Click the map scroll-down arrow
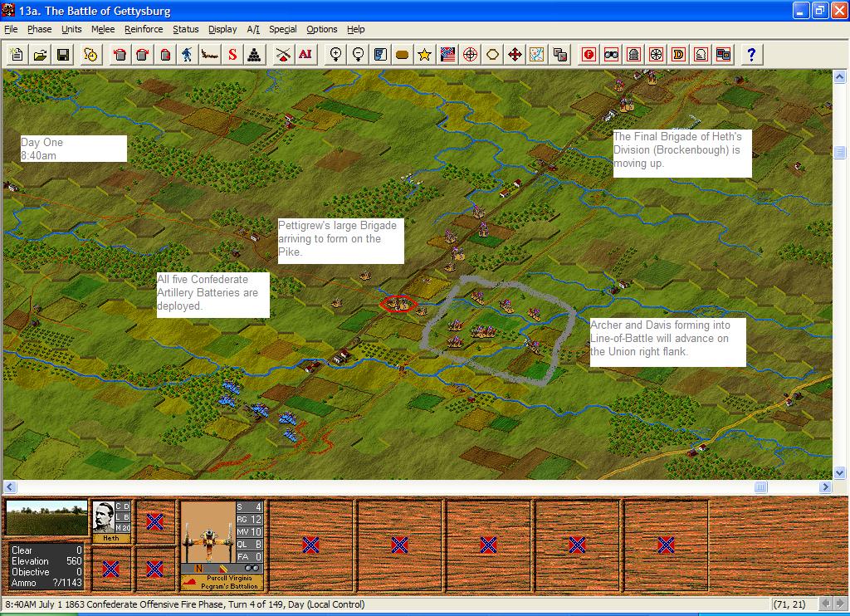The image size is (850, 616). (x=839, y=473)
